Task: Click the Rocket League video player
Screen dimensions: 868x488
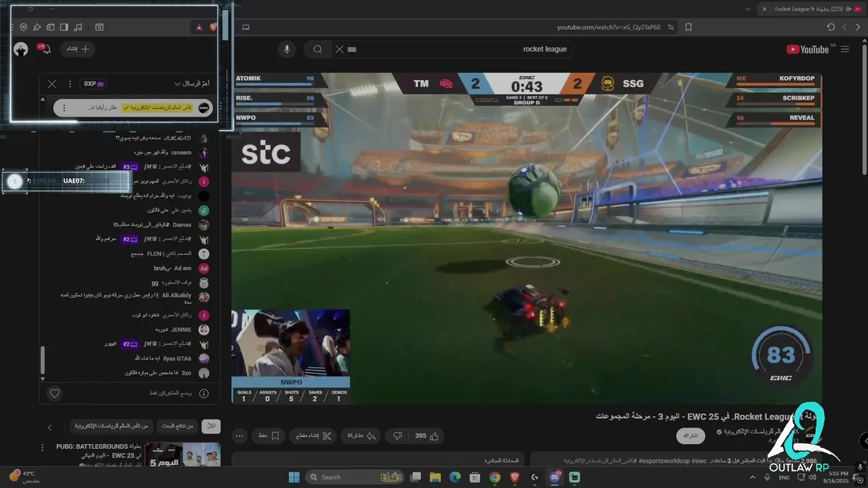Action: 526,239
